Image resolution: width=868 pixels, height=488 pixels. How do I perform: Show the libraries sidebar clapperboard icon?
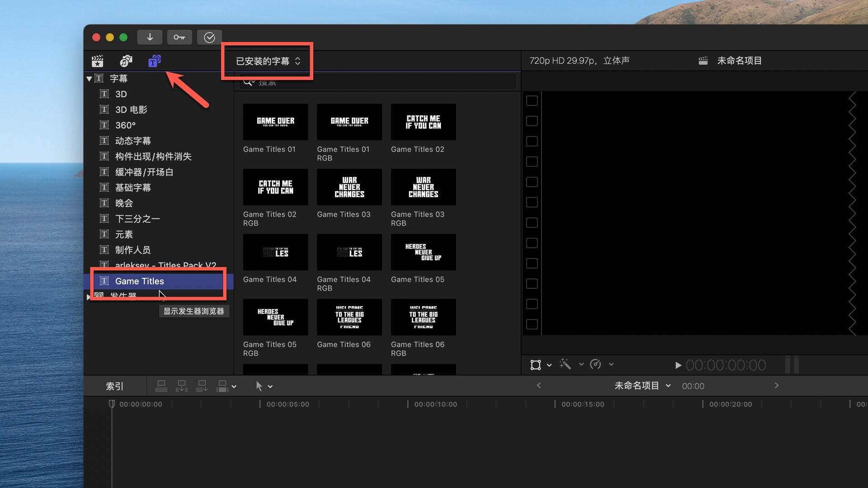(x=97, y=61)
